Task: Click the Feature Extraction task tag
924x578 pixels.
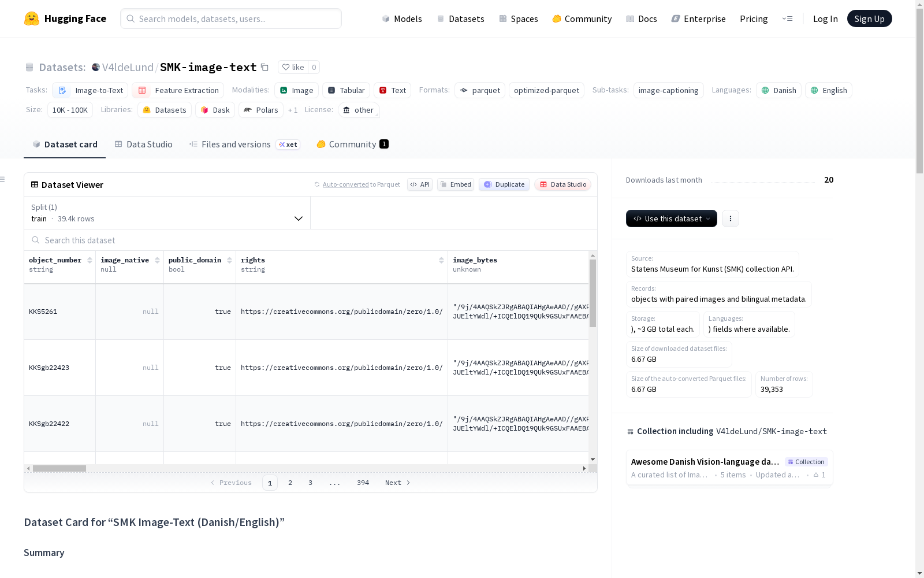Action: click(178, 90)
